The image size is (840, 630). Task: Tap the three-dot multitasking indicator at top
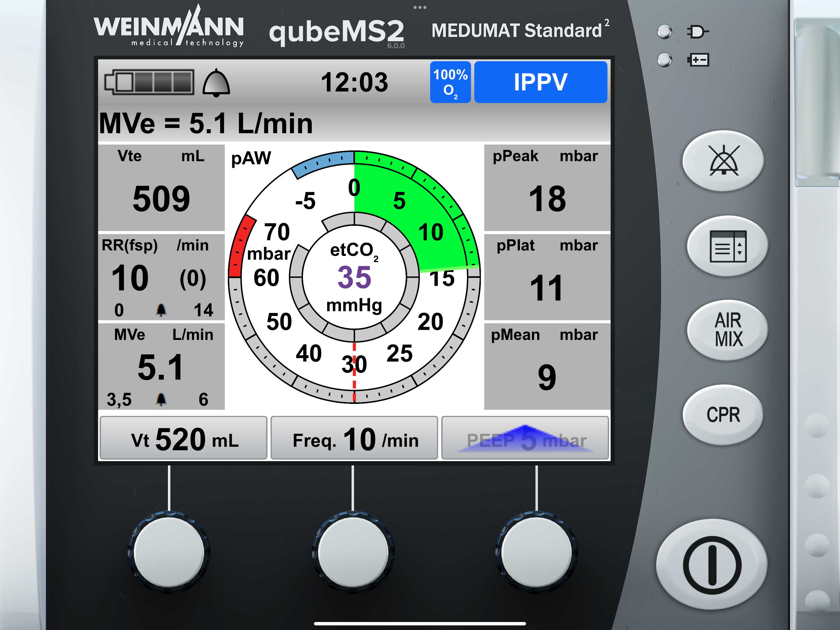(x=420, y=7)
